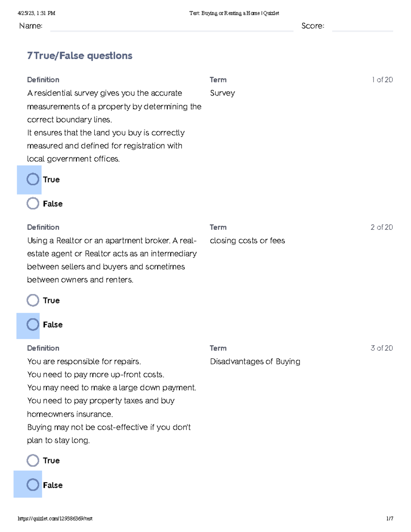Click the 1 of 20 counter
Screen dimensions: 411x532
click(382, 80)
